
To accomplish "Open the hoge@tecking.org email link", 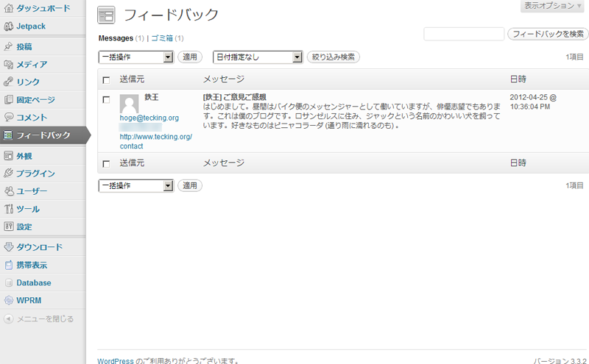I will (x=149, y=118).
